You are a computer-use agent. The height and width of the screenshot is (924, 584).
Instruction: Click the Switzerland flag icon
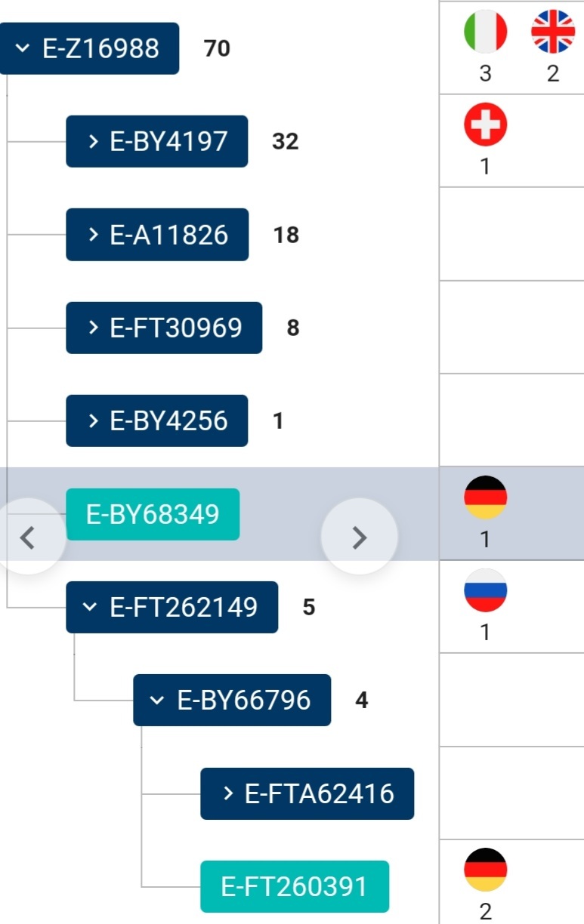coord(485,125)
